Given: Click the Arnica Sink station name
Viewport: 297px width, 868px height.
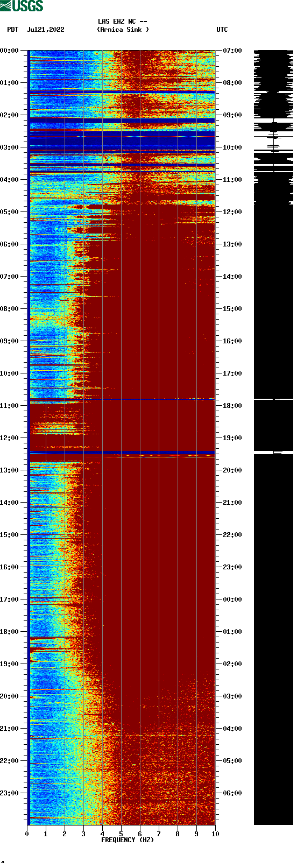Looking at the screenshot, I should [x=123, y=30].
